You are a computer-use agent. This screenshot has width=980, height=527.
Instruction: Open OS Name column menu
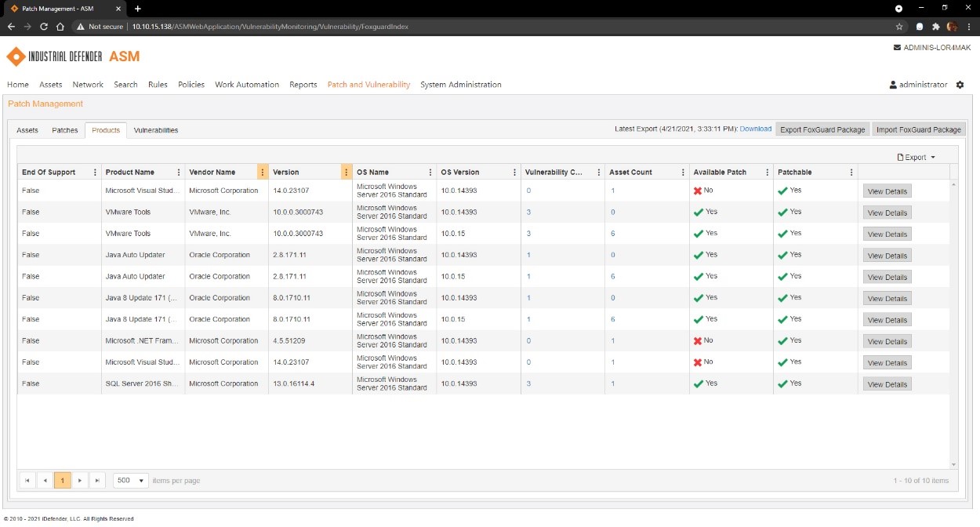point(430,173)
